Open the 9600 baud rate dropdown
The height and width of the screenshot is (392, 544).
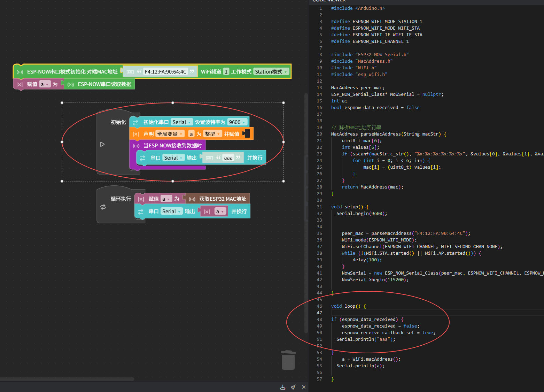click(x=238, y=122)
